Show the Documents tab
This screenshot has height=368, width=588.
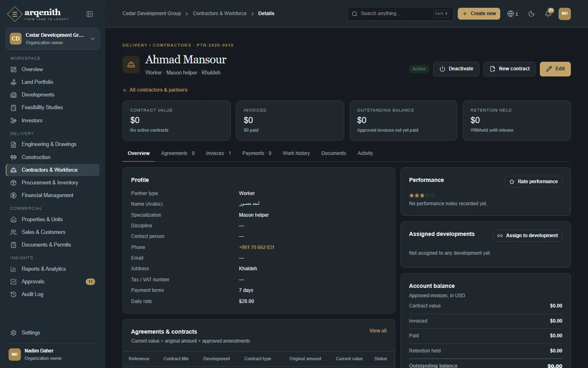[x=334, y=153]
